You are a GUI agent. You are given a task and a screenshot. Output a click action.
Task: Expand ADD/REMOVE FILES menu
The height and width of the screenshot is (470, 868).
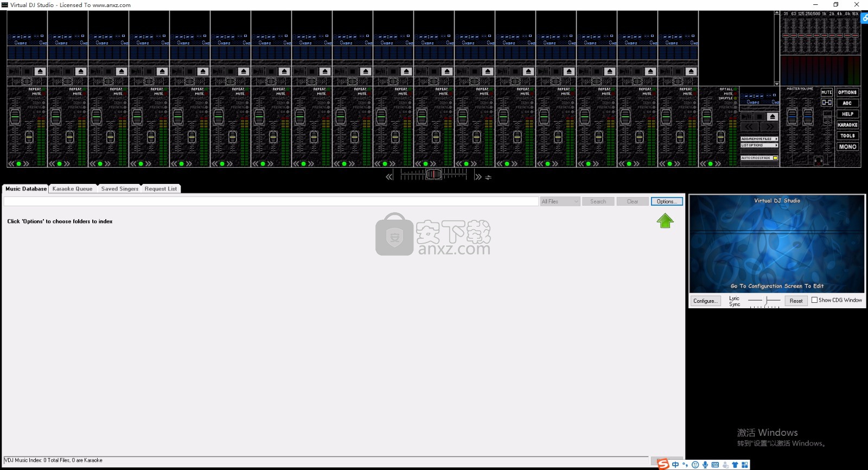pyautogui.click(x=759, y=139)
